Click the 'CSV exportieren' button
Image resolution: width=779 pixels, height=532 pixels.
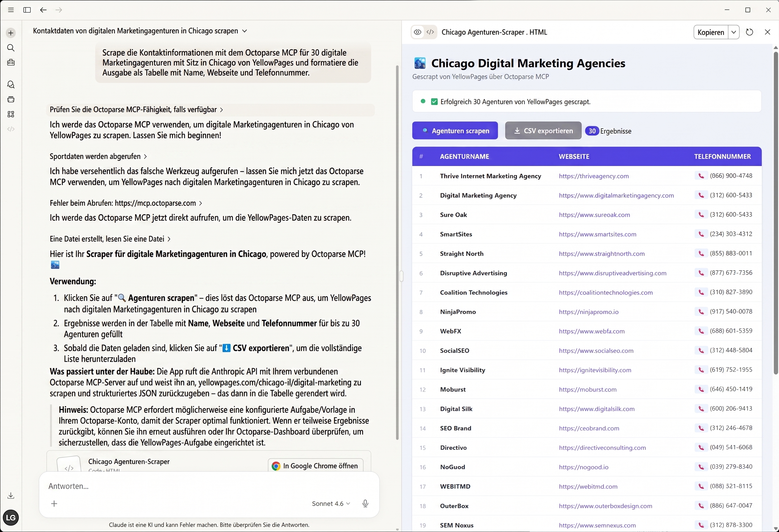(x=543, y=131)
